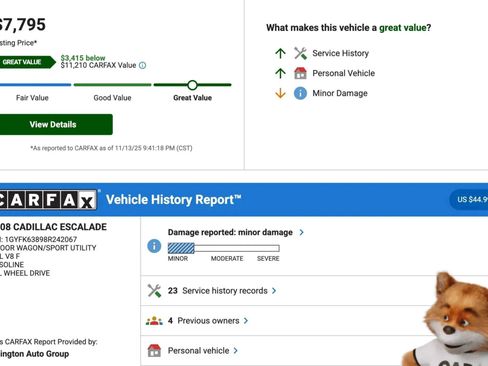Click green up arrow beside Personal Vehicle
This screenshot has height=366, width=488.
click(280, 73)
